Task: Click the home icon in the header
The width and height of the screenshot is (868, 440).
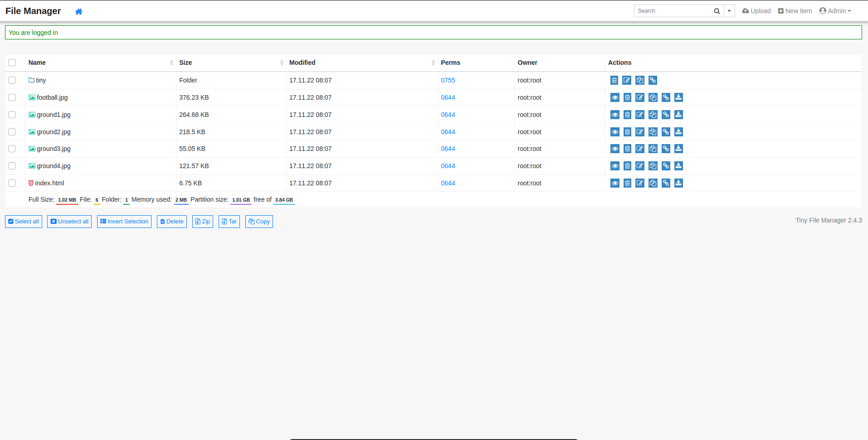Action: tap(78, 11)
